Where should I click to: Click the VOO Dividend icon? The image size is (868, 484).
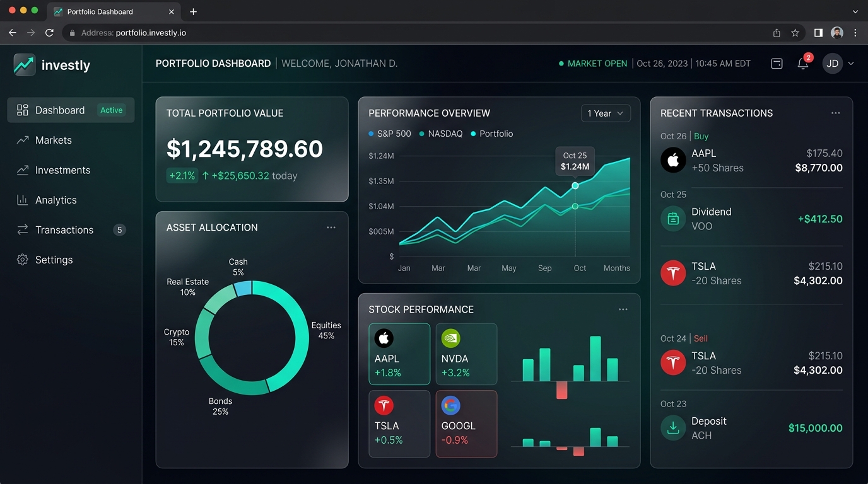(x=673, y=219)
